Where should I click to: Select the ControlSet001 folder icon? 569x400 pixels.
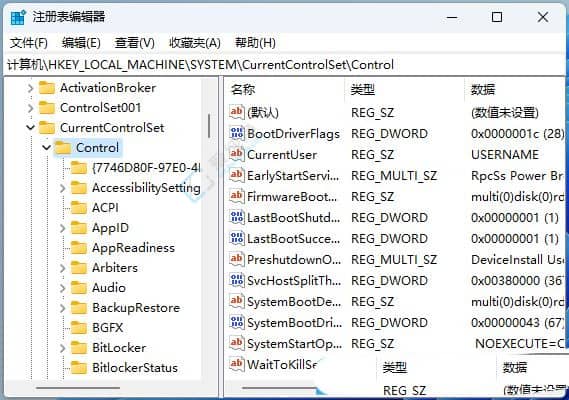(47, 108)
